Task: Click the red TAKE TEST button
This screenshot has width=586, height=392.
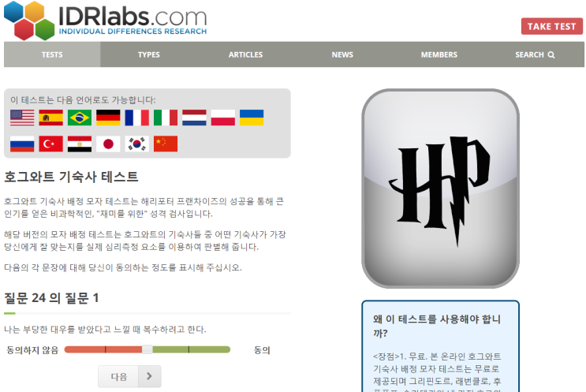Action: pos(551,26)
